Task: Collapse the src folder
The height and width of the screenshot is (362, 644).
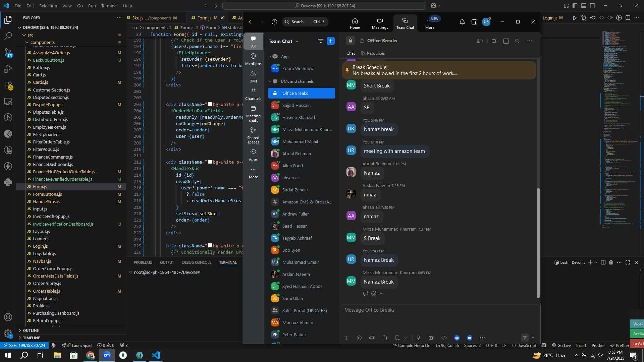Action: pyautogui.click(x=24, y=35)
